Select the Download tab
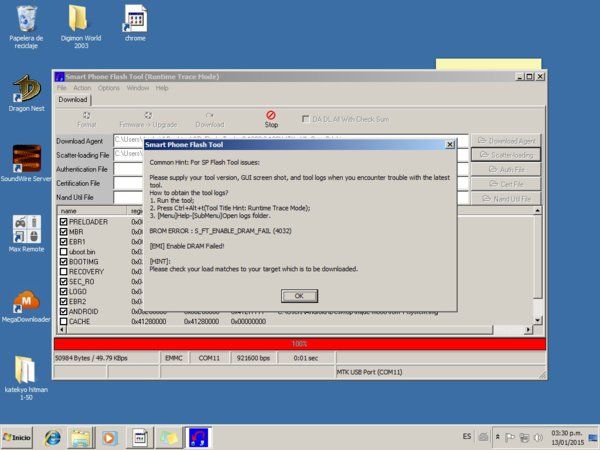The image size is (600, 450). coord(73,99)
